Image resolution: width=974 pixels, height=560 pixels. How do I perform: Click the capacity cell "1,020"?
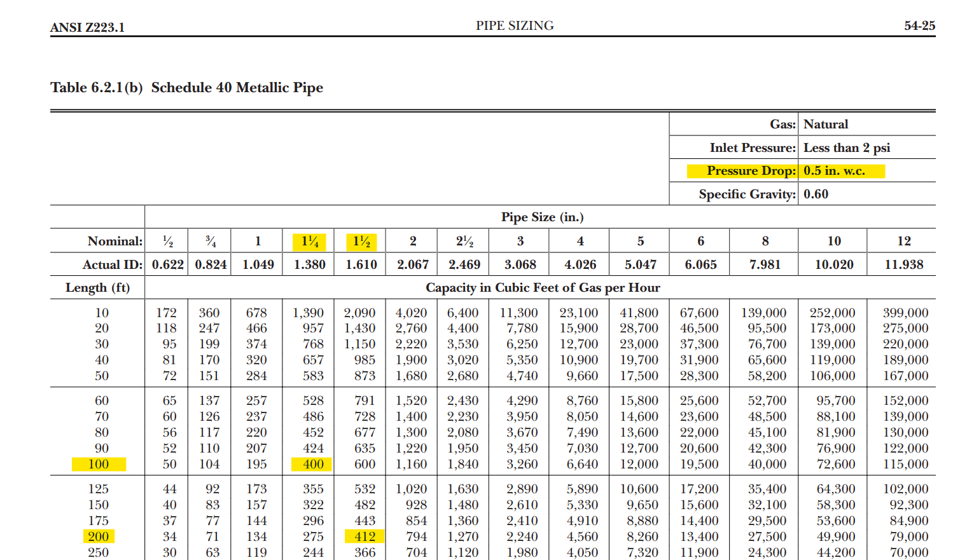(x=411, y=489)
